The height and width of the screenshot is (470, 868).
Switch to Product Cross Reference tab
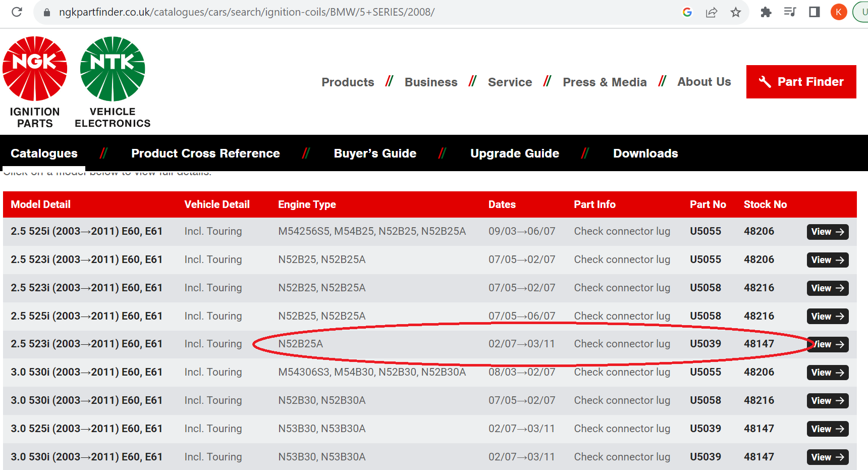coord(205,153)
